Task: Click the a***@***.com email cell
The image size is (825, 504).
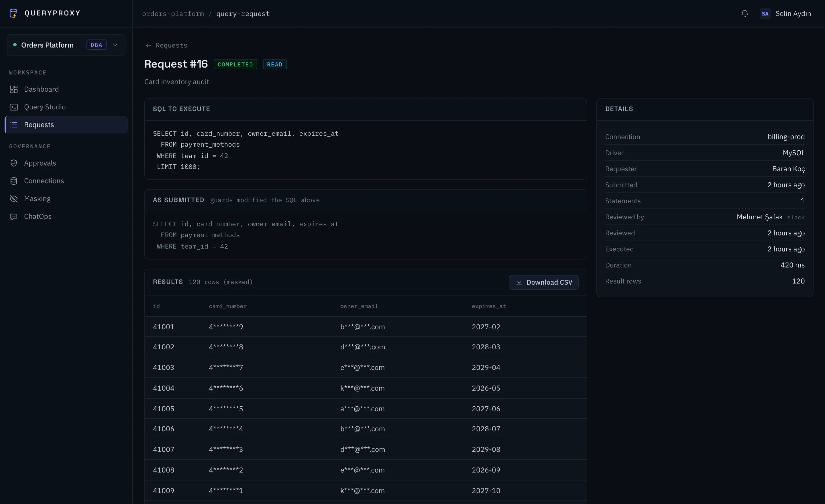Action: click(363, 409)
